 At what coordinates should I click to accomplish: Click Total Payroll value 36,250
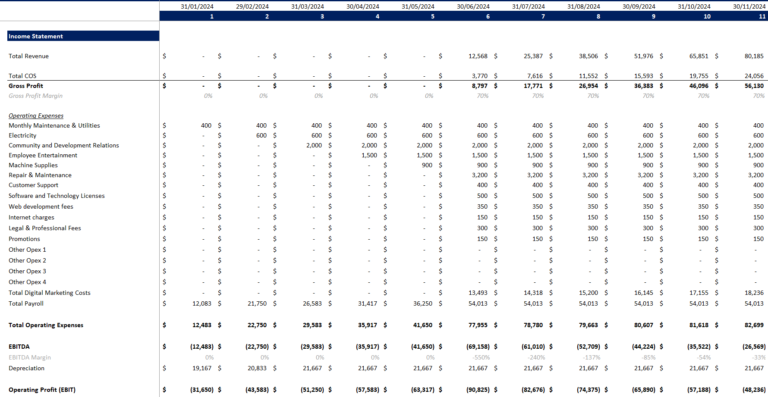[423, 304]
